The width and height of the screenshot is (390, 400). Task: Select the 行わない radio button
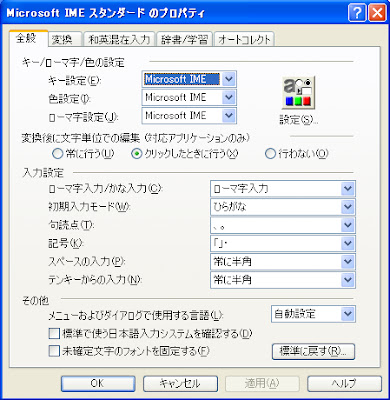pyautogui.click(x=270, y=154)
